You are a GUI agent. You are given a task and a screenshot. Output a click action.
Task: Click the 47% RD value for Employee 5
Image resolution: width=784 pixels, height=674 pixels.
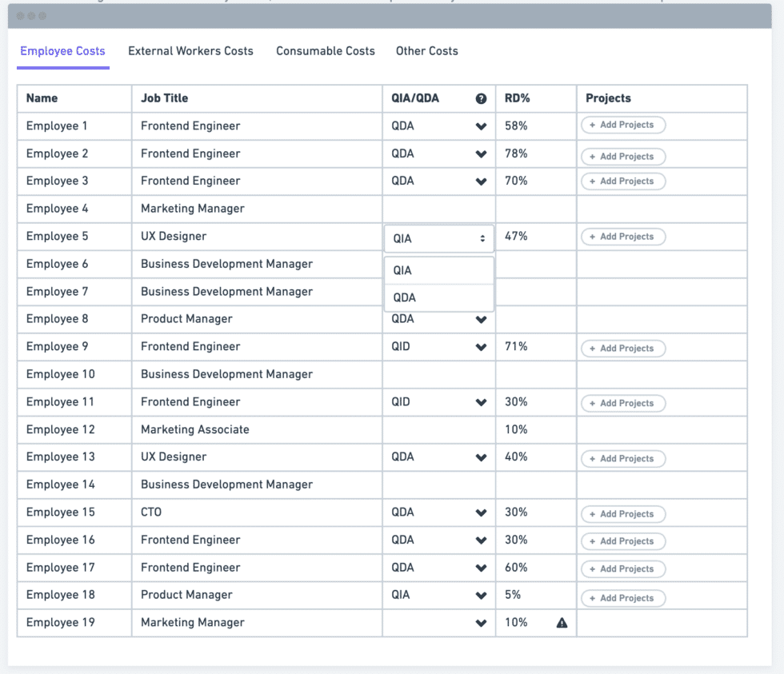(x=516, y=237)
